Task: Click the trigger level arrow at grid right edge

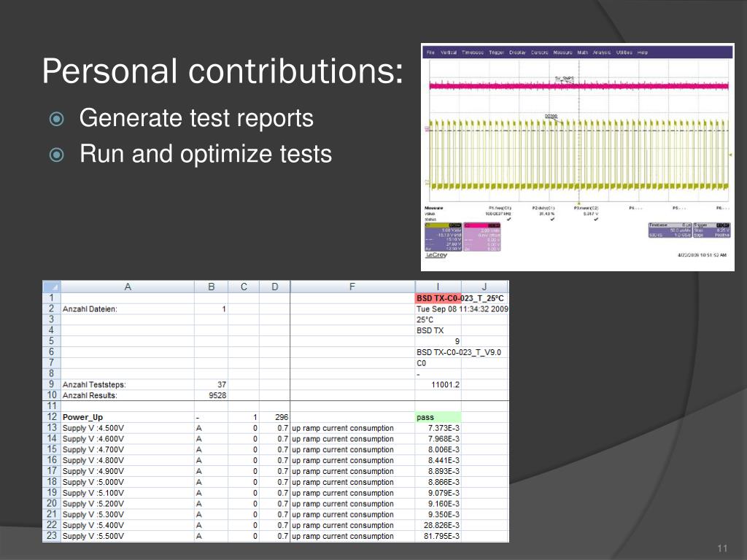Action: (x=731, y=155)
